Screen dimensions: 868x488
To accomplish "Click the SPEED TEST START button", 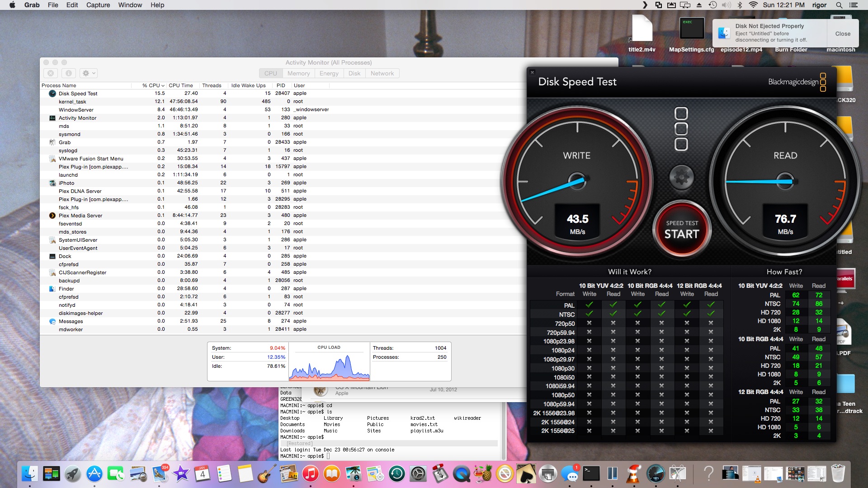I will point(682,230).
